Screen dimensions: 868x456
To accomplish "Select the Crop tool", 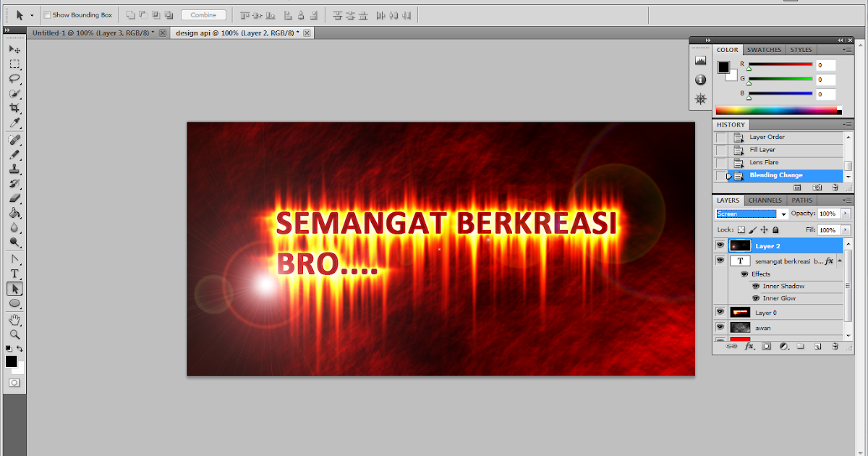I will (x=14, y=108).
